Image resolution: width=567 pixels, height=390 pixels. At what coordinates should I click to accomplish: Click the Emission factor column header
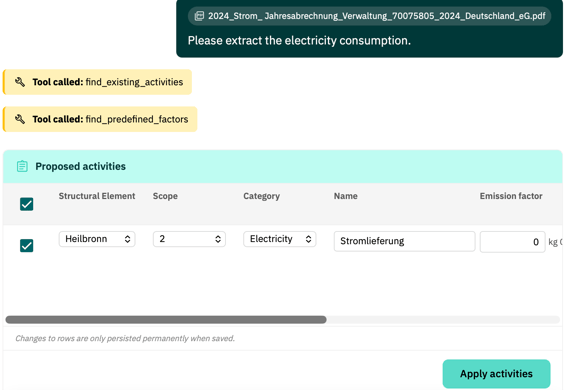(511, 196)
